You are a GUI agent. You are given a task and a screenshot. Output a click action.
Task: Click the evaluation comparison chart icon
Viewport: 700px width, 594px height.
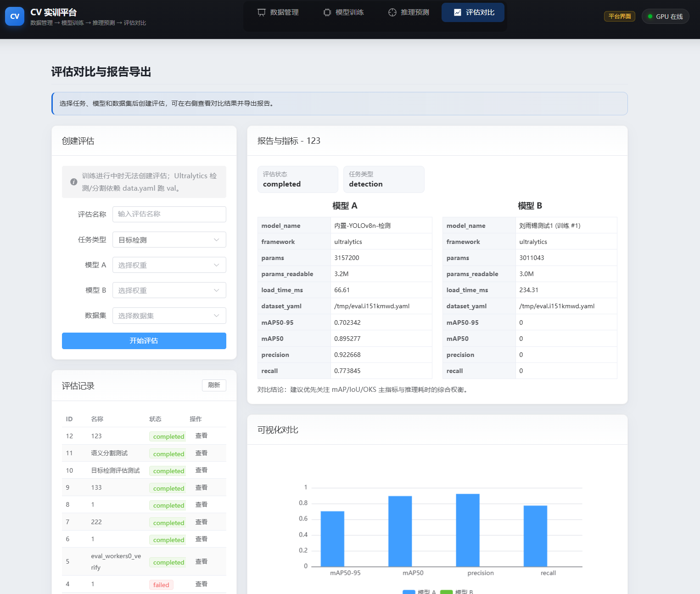(x=457, y=12)
